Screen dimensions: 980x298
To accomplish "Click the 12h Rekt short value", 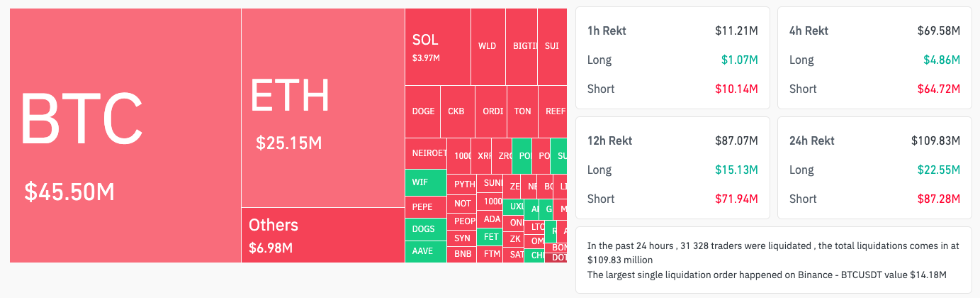I will tap(738, 199).
